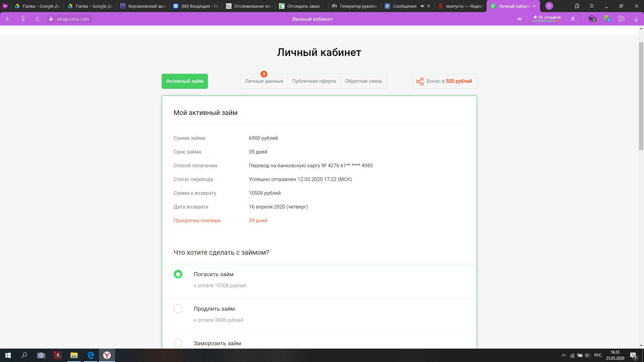644x362 pixels.
Task: Switch to the (80) Входящие mail tab
Action: point(196,6)
